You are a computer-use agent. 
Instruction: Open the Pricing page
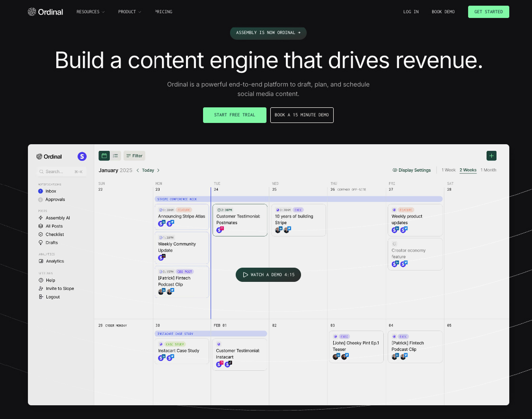[x=164, y=12]
